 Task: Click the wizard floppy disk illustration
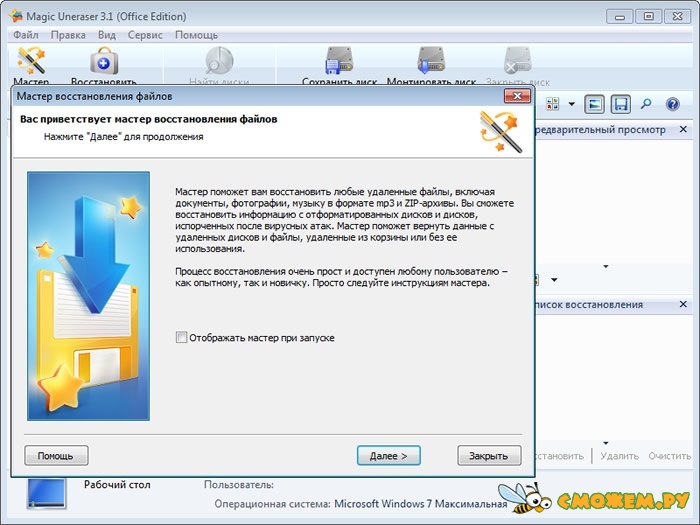point(88,296)
